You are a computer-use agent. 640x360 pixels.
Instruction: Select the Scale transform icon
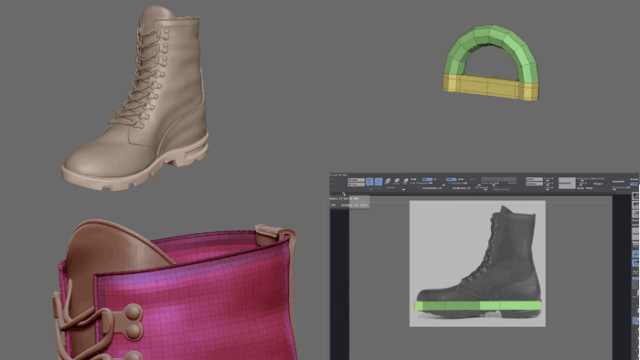click(x=397, y=182)
